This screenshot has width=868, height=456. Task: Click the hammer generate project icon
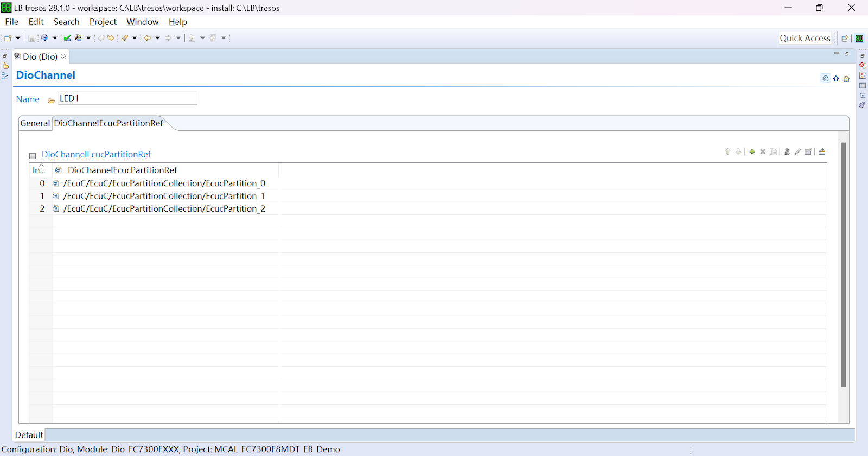[78, 38]
